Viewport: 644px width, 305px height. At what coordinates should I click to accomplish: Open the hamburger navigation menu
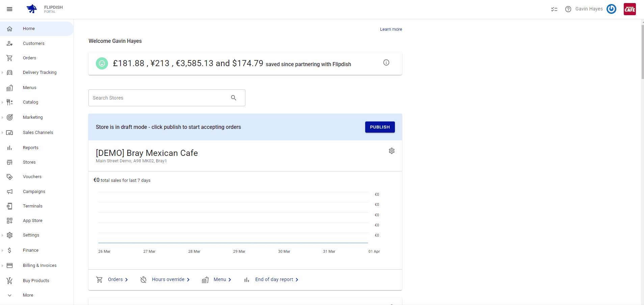[x=9, y=9]
